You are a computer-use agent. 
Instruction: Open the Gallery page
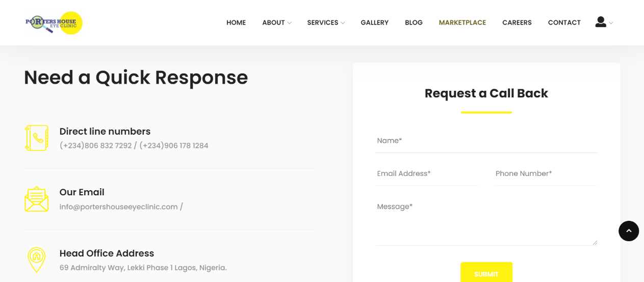point(375,22)
